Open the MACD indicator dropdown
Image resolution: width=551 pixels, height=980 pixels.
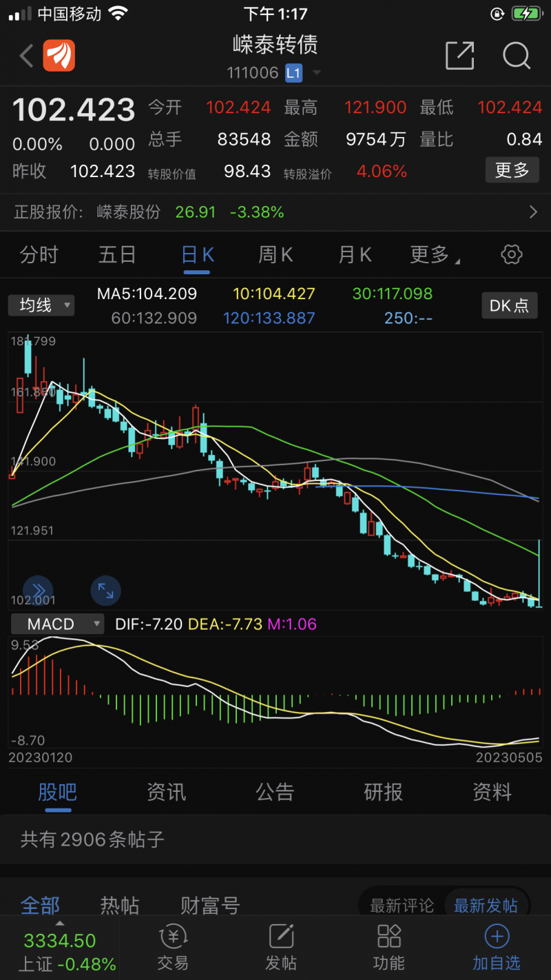click(x=57, y=624)
